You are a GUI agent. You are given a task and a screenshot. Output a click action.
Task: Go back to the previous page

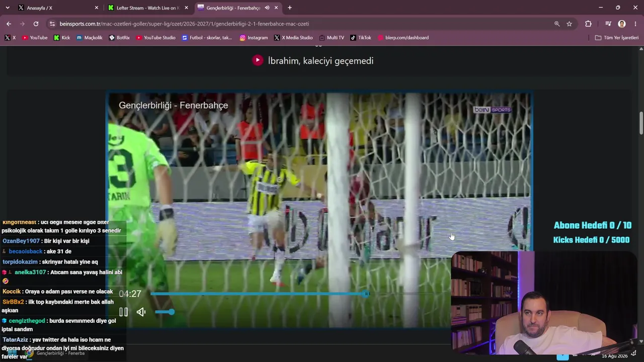[x=9, y=24]
